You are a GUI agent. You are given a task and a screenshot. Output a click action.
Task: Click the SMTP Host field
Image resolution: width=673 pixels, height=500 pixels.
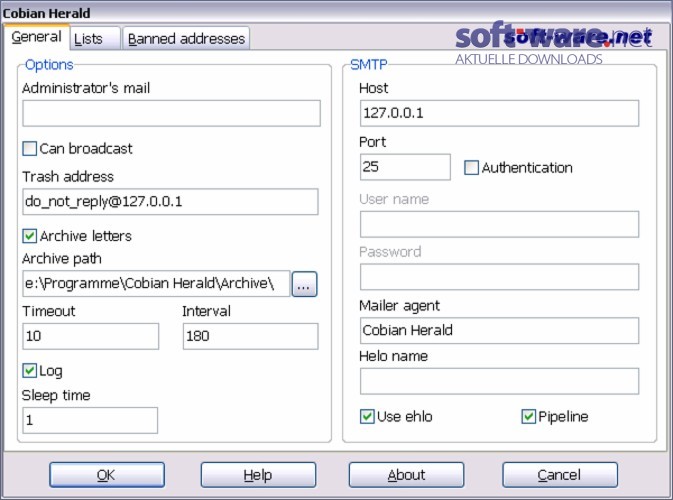click(x=500, y=113)
